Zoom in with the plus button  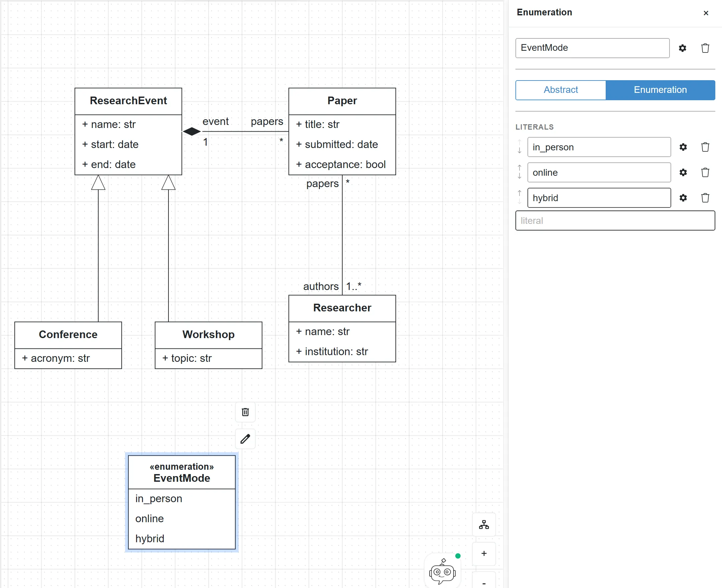(x=484, y=554)
